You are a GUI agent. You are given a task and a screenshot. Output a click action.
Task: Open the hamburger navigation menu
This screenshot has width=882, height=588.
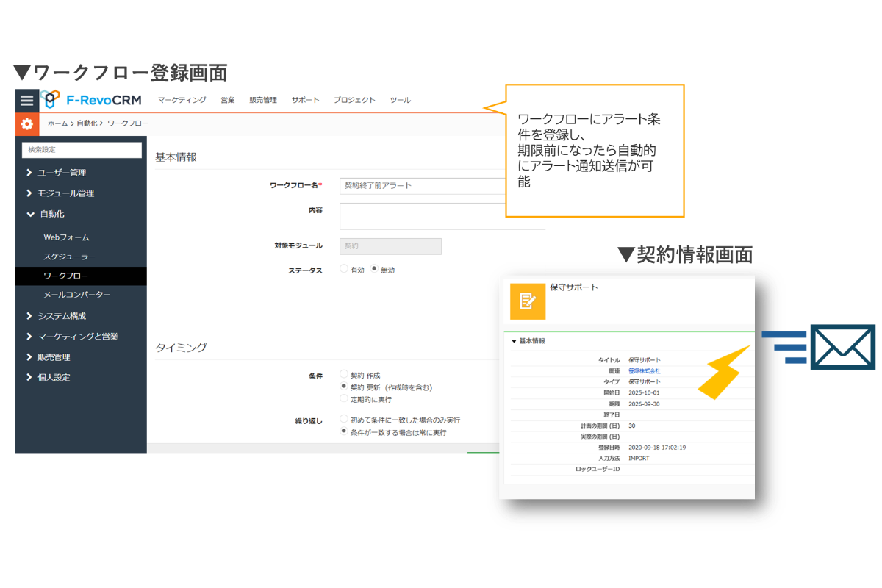click(x=26, y=100)
